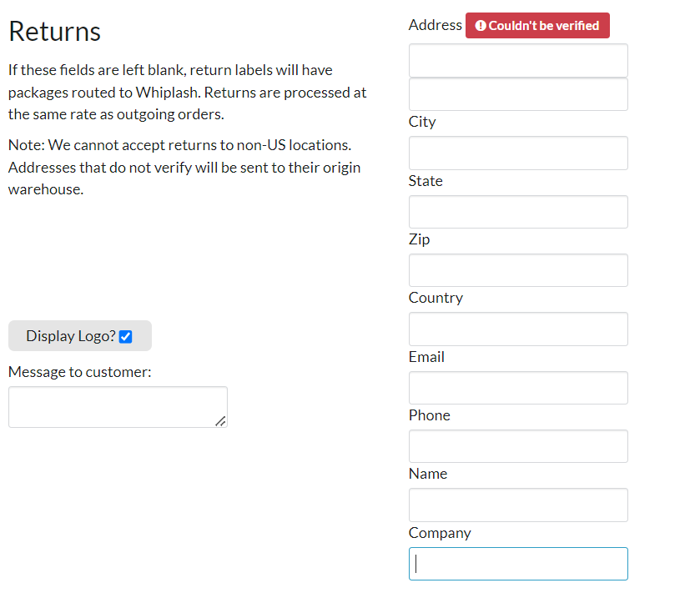700x598 pixels.
Task: Focus the second Address line field
Action: point(518,94)
